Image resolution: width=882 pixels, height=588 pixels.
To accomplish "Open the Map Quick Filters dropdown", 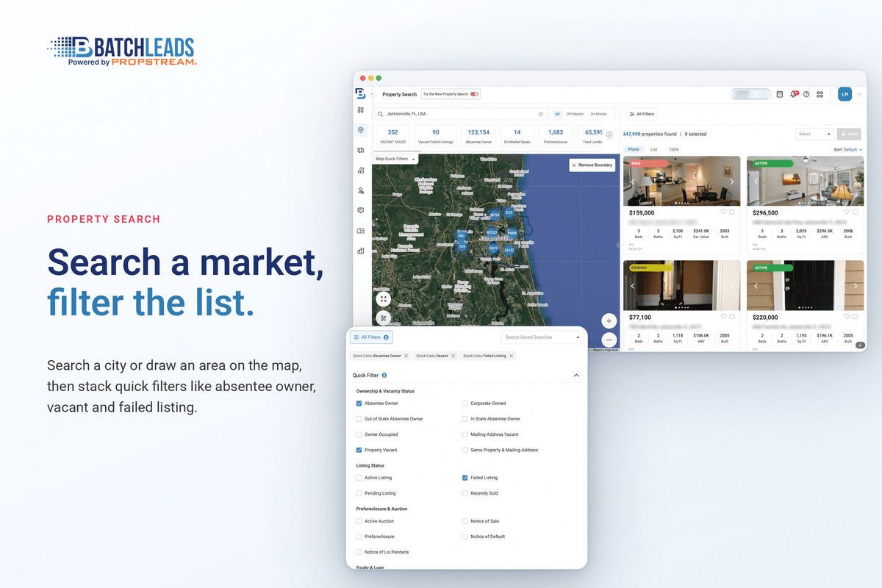I will coord(396,159).
